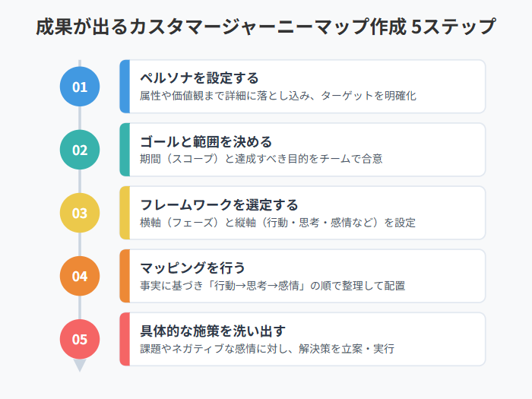Open the ペルソナを設定する heading
This screenshot has height=399, width=532.
[199, 78]
